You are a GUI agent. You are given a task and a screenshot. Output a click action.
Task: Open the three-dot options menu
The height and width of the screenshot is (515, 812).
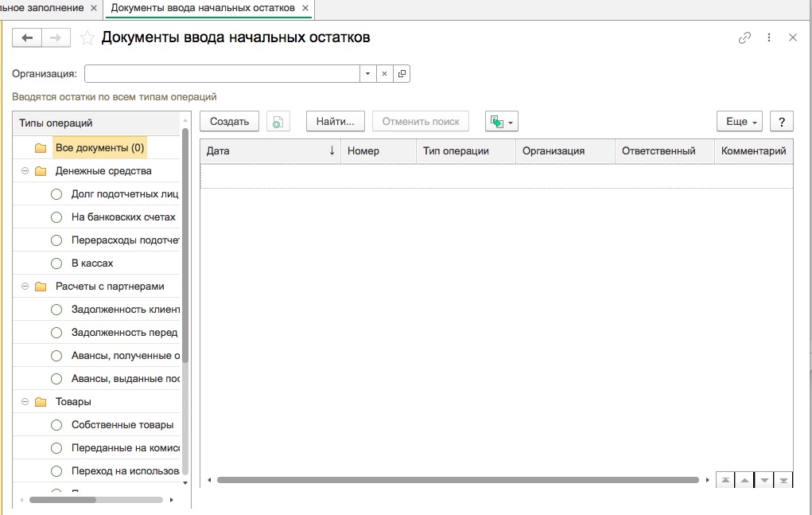(x=769, y=38)
